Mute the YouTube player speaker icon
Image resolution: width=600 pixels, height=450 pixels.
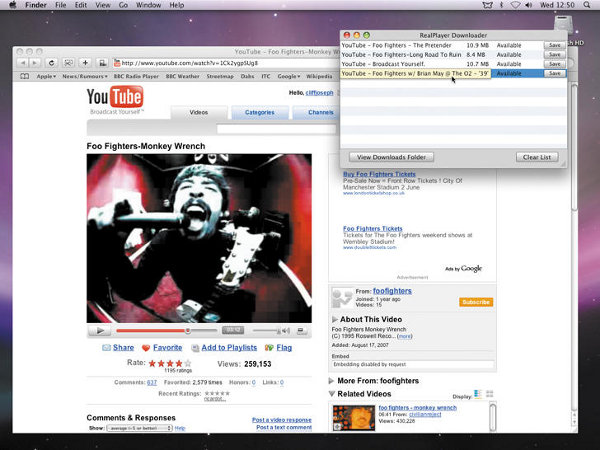point(286,331)
